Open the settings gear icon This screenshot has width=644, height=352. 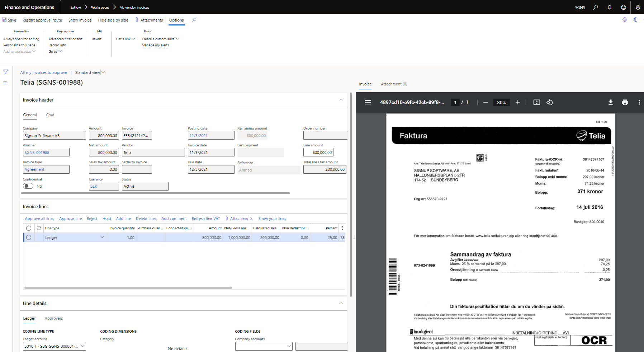tap(638, 7)
